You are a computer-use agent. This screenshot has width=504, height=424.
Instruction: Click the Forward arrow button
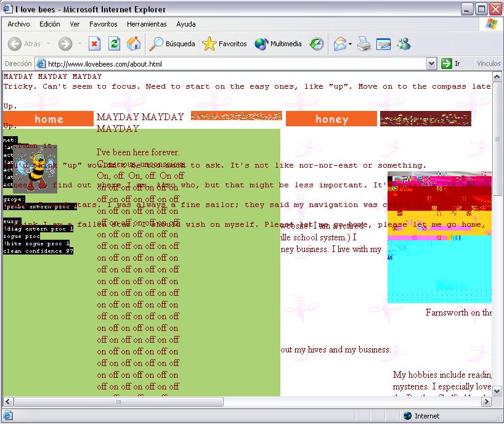(65, 44)
